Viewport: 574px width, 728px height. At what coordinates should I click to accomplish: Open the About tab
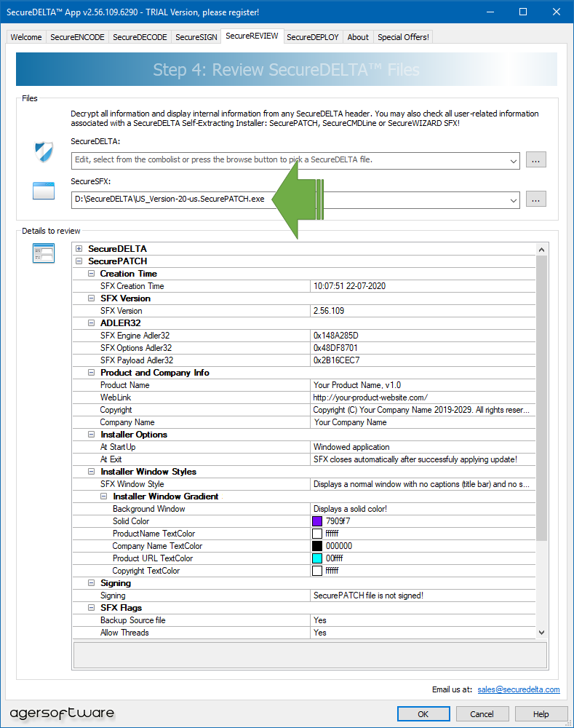(x=358, y=37)
